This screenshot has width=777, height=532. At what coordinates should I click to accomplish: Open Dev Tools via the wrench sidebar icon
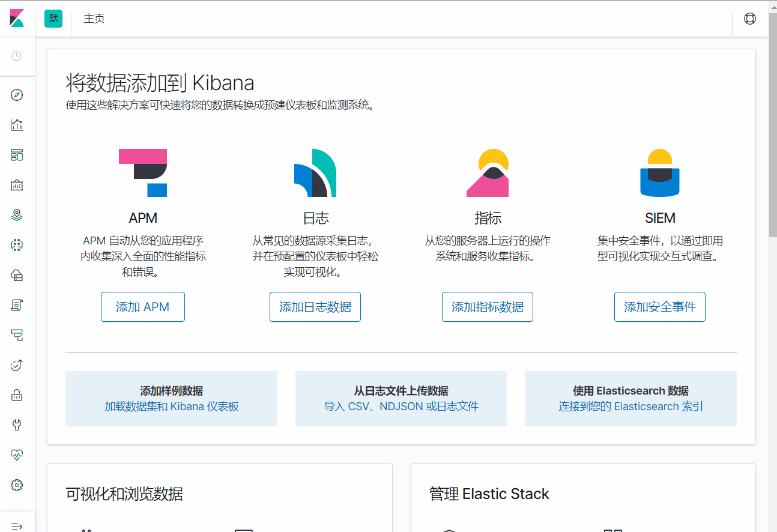coord(17,425)
